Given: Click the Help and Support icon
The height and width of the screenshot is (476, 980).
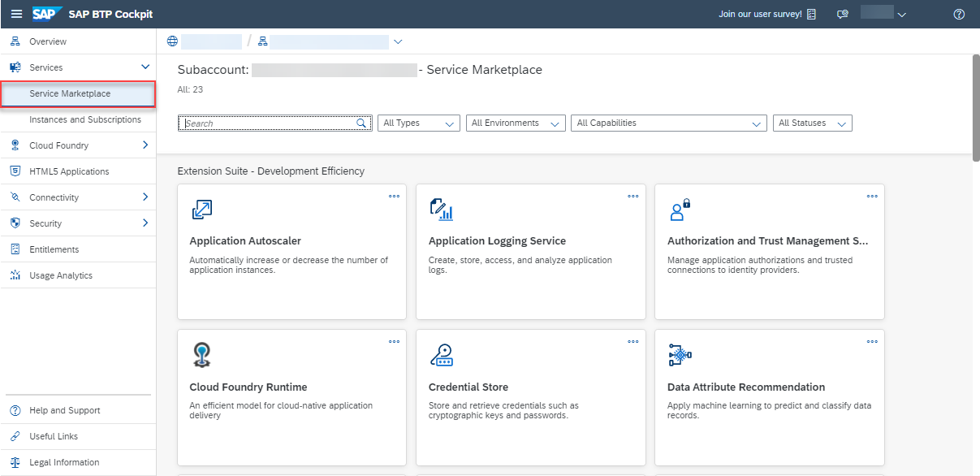Looking at the screenshot, I should coord(15,410).
